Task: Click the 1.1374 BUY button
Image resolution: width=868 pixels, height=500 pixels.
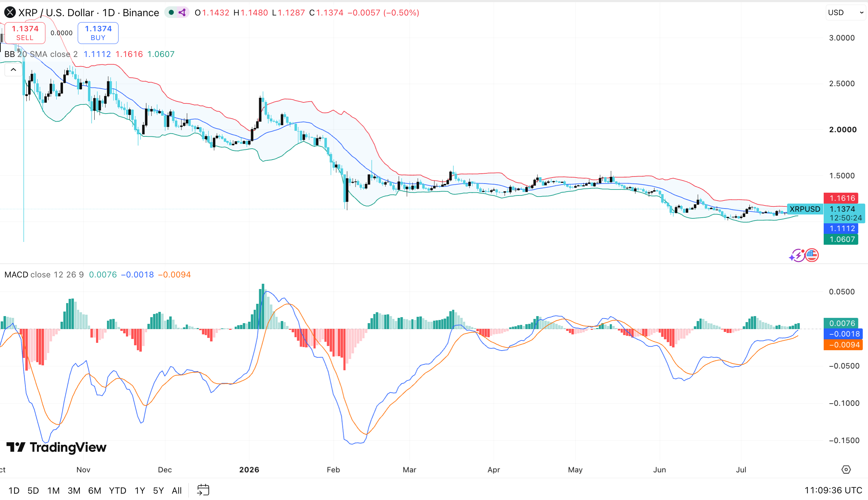Action: point(98,33)
